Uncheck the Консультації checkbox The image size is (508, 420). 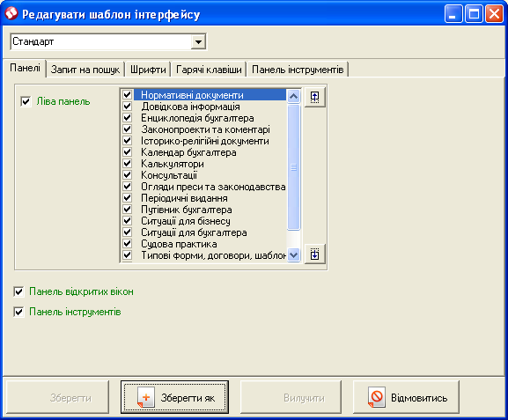[128, 175]
